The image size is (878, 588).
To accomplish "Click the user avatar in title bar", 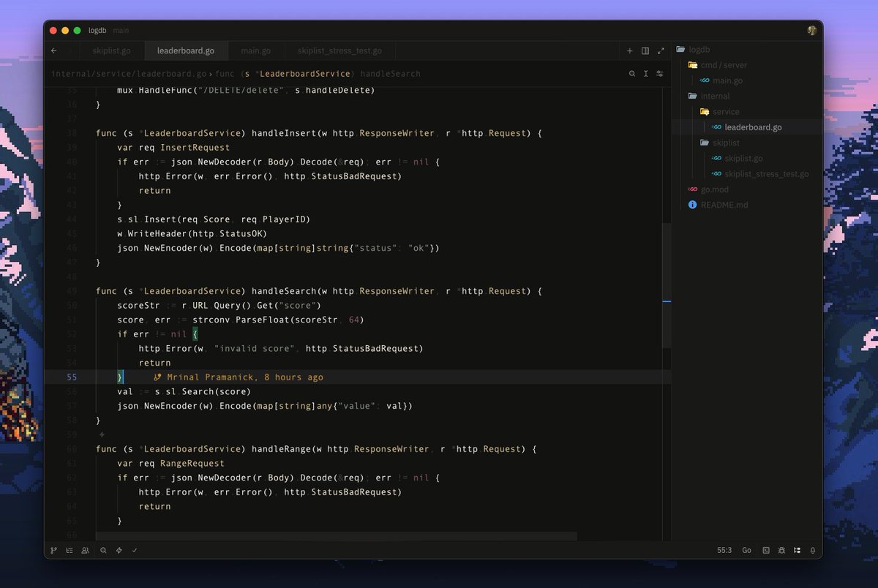I will [812, 30].
